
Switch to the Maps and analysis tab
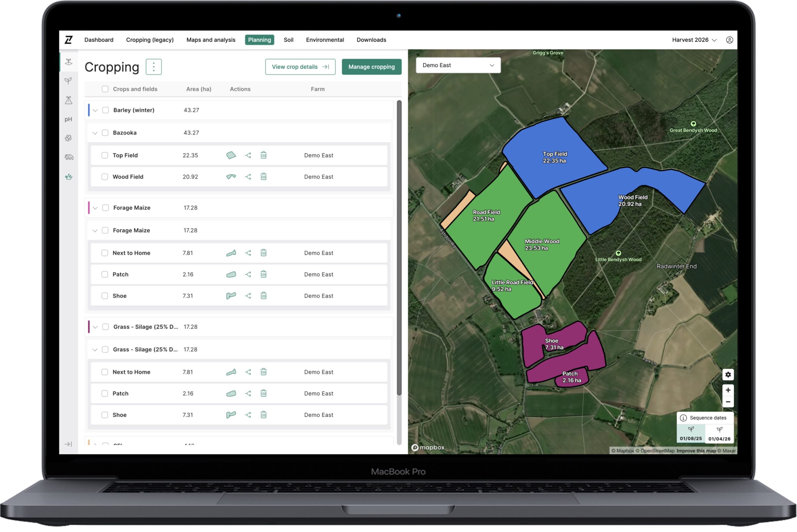pos(210,40)
